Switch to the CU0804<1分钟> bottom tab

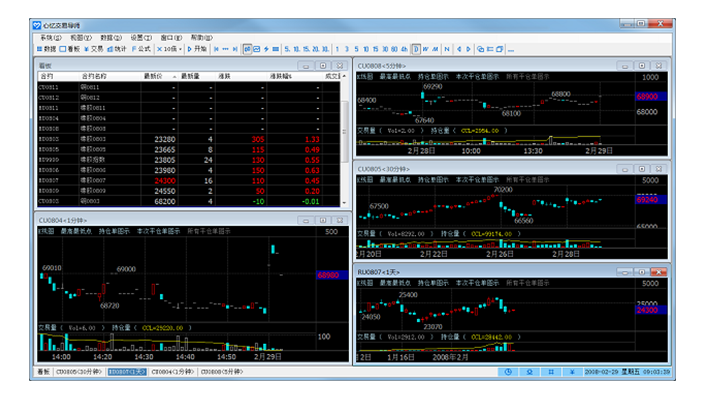173,372
